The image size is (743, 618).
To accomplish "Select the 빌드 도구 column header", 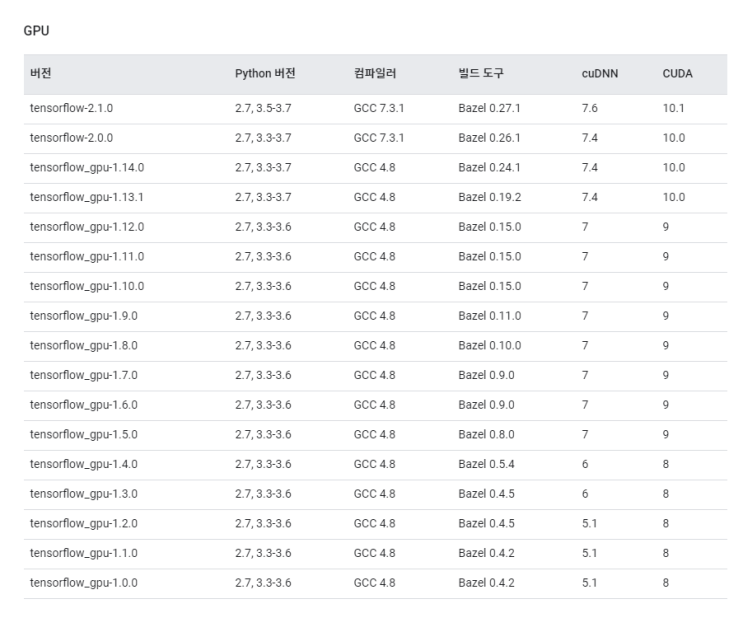I will coord(481,74).
